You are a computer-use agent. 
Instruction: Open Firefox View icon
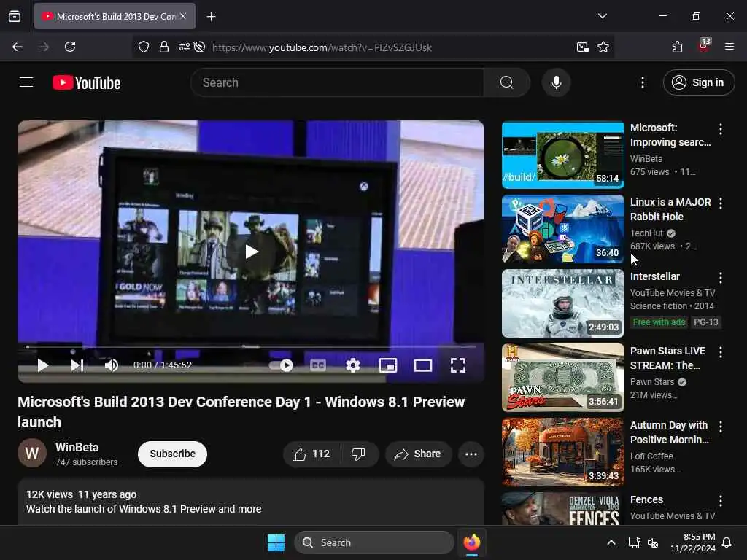pos(15,16)
